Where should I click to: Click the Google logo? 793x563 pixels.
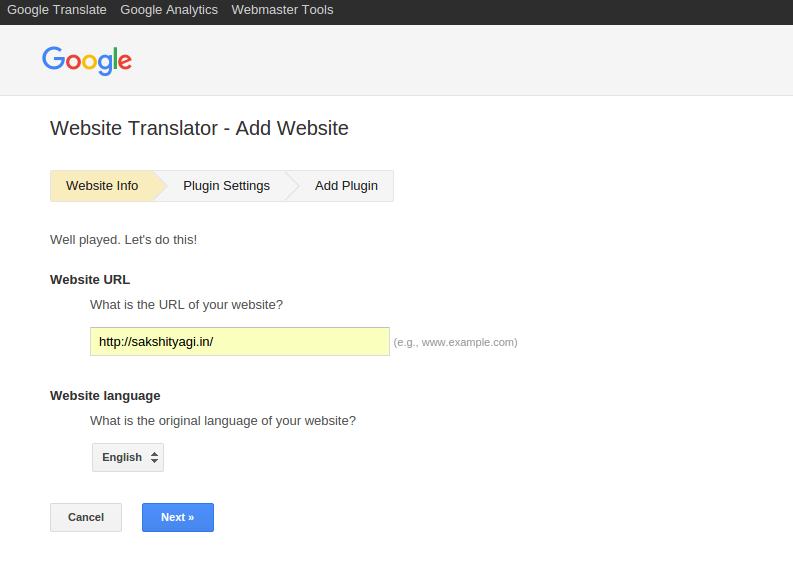click(86, 61)
